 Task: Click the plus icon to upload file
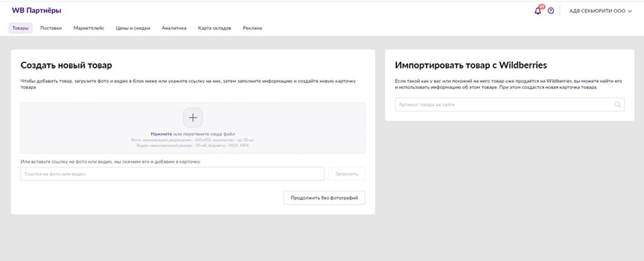[x=193, y=117]
